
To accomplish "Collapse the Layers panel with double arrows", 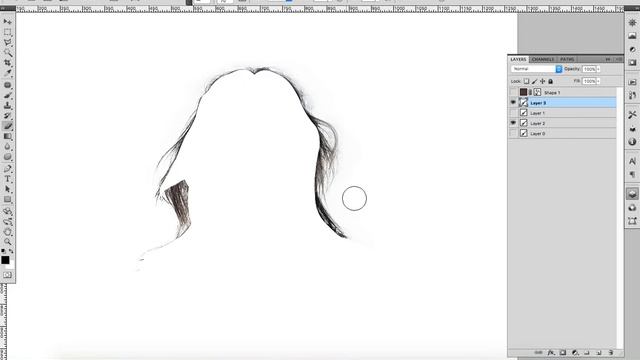I will click(608, 59).
